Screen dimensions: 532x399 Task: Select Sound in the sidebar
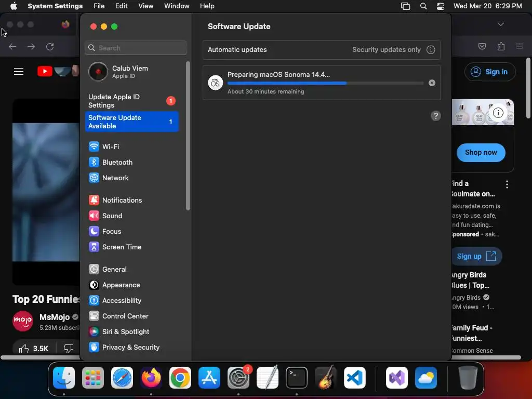coord(131,216)
